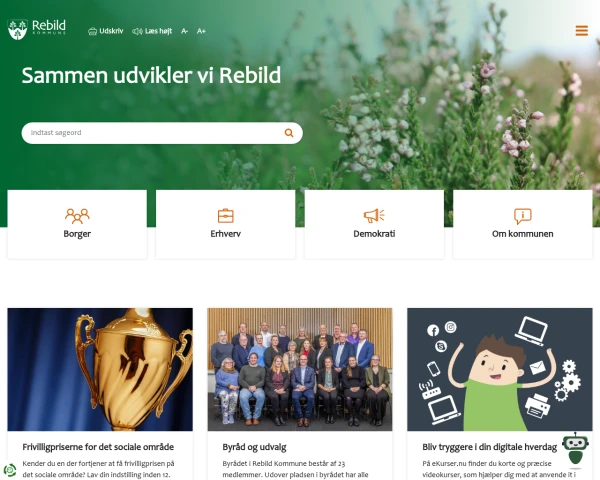Open the Byråd og udvalg article
Viewport: 600px width, 480px height.
coord(254,447)
